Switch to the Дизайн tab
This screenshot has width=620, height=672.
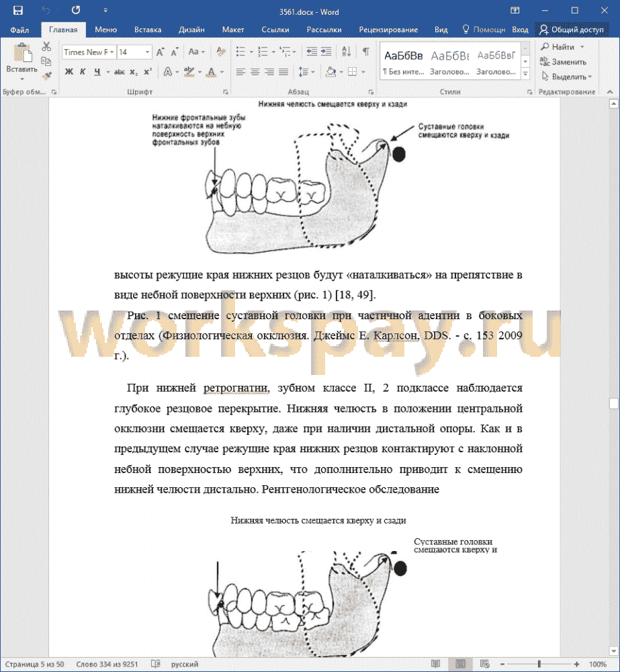[191, 30]
